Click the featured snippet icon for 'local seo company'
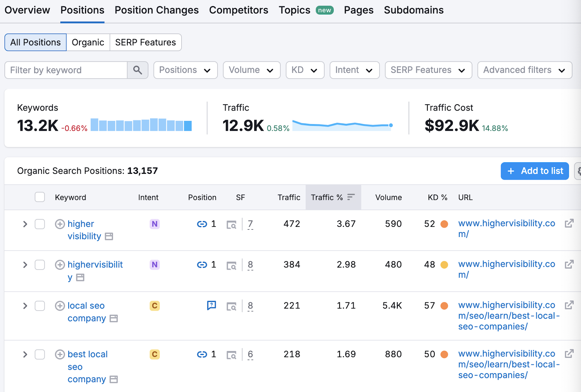The image size is (581, 392). 211,306
